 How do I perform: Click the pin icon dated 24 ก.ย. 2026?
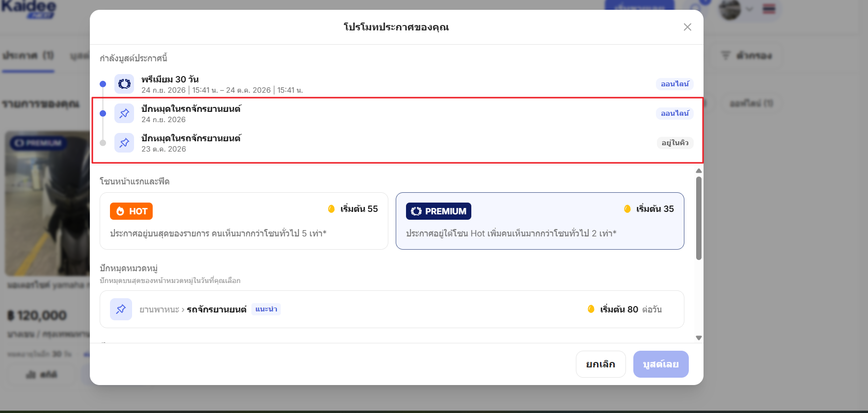[124, 113]
